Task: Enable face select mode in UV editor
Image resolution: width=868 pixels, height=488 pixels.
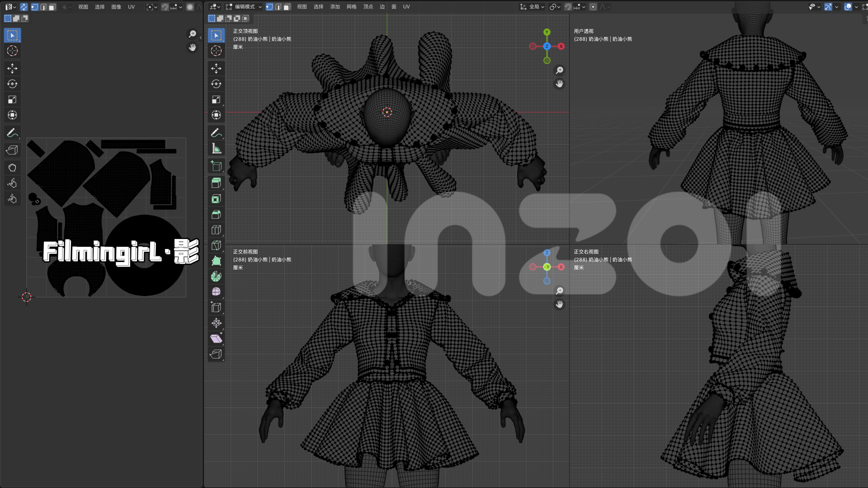Action: 52,7
